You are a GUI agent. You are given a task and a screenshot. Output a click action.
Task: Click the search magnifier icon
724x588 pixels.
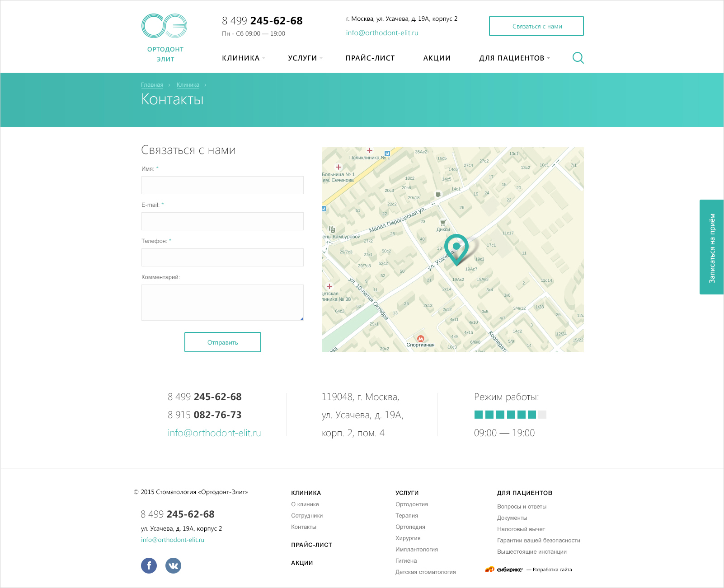(578, 58)
